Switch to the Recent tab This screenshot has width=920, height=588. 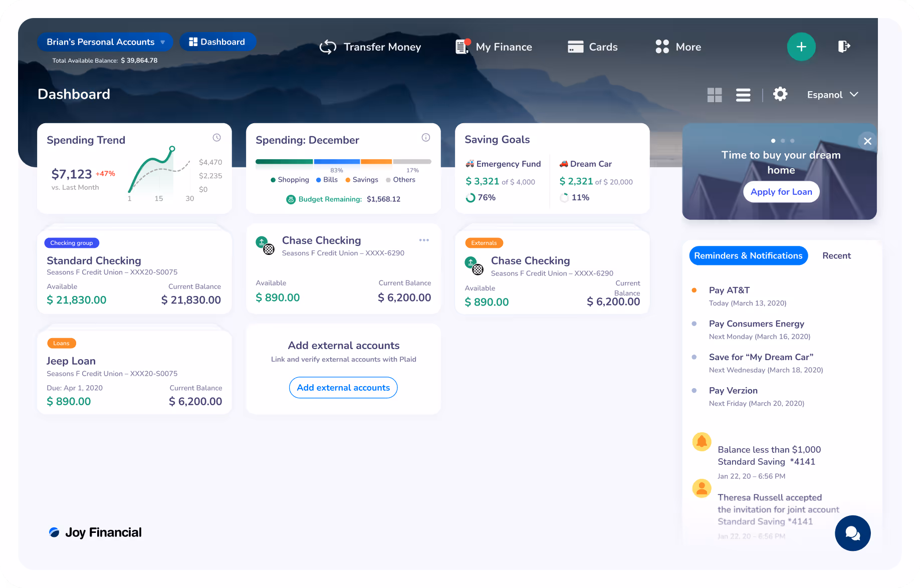(836, 255)
